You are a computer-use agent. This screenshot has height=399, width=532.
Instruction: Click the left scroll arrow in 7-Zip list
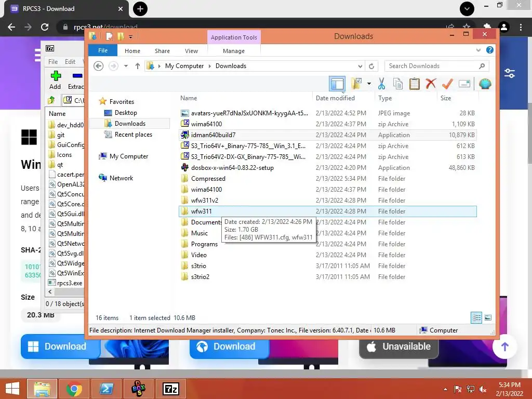point(50,291)
